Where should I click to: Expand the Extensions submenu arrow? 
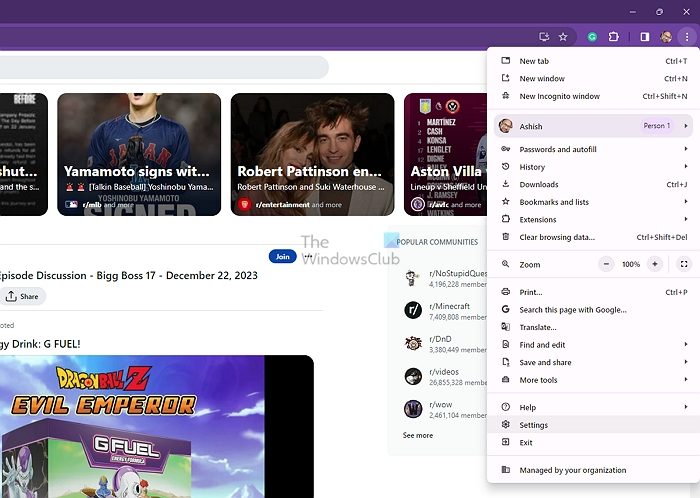(686, 219)
